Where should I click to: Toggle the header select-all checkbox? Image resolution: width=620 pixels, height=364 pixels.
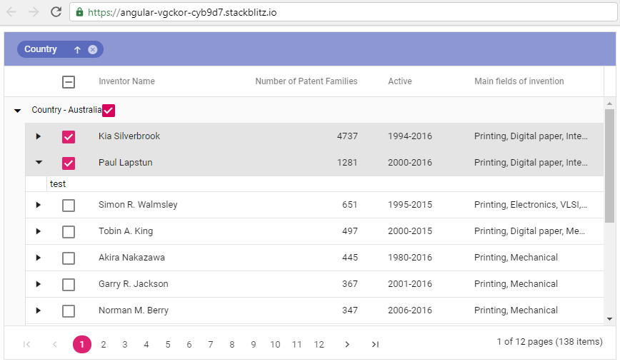click(69, 81)
